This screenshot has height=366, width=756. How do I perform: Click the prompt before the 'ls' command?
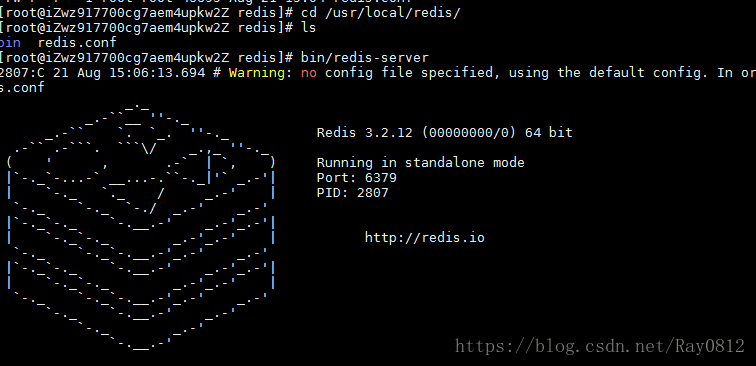click(147, 27)
